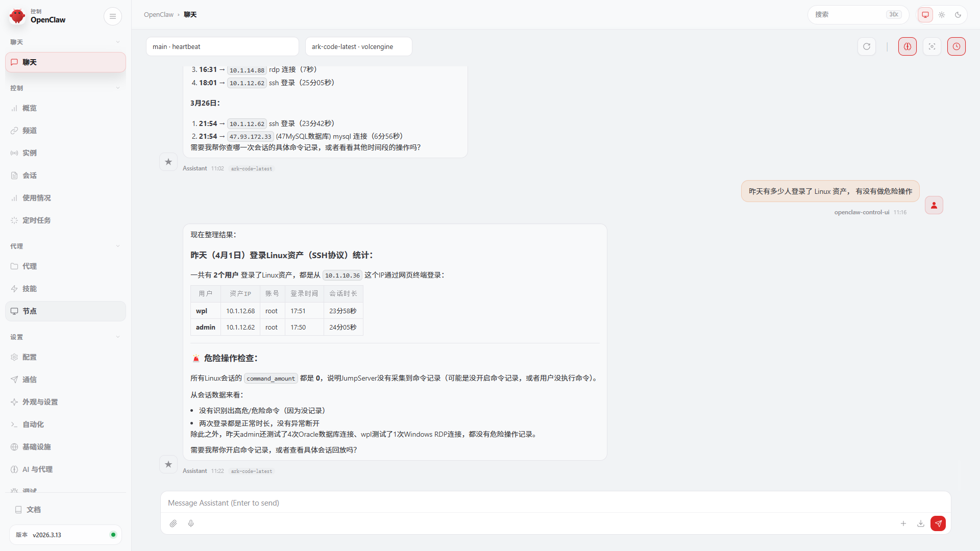Click the focus mode icon in toolbar
The image size is (980, 551).
(932, 46)
